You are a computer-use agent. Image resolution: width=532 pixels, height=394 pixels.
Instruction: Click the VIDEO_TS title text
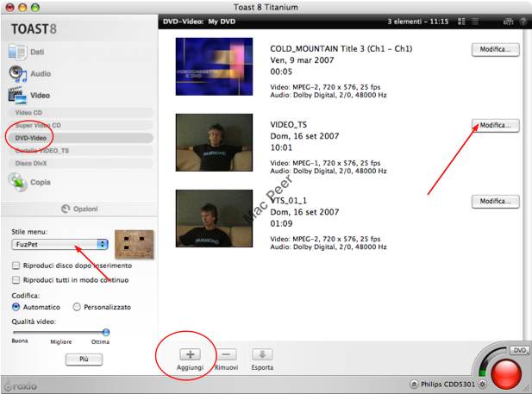coord(288,124)
